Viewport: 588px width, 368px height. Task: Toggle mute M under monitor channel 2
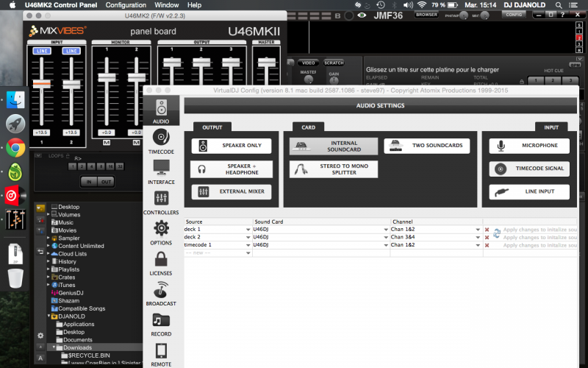pos(136,143)
